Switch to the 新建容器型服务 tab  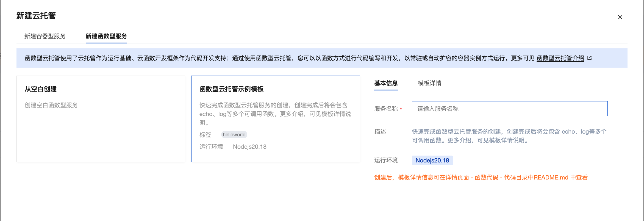45,36
